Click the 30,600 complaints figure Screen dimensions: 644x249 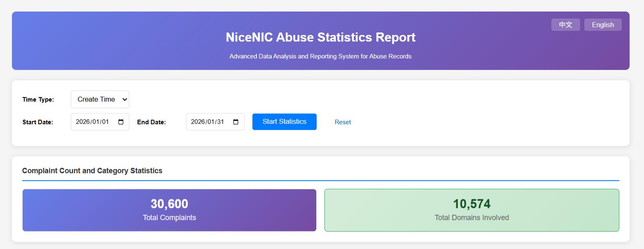[x=169, y=203]
